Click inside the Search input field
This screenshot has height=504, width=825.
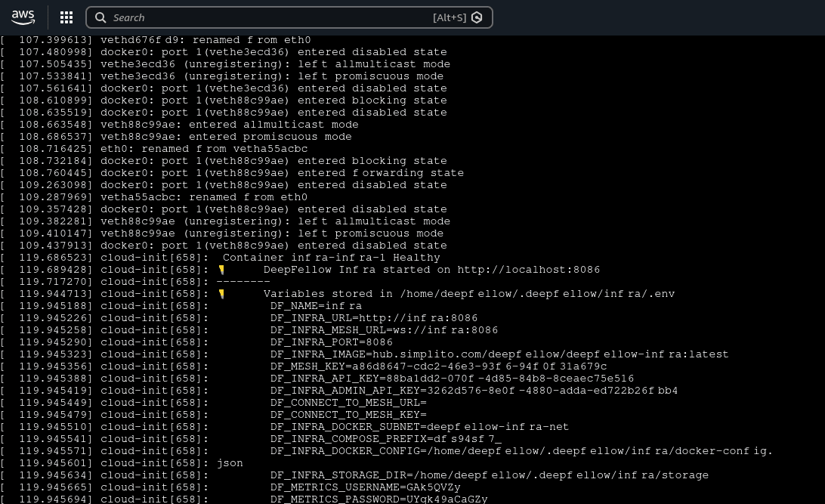(x=264, y=17)
